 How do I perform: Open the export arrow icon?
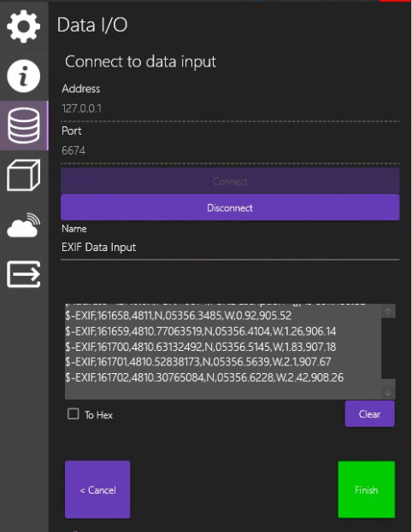(23, 274)
